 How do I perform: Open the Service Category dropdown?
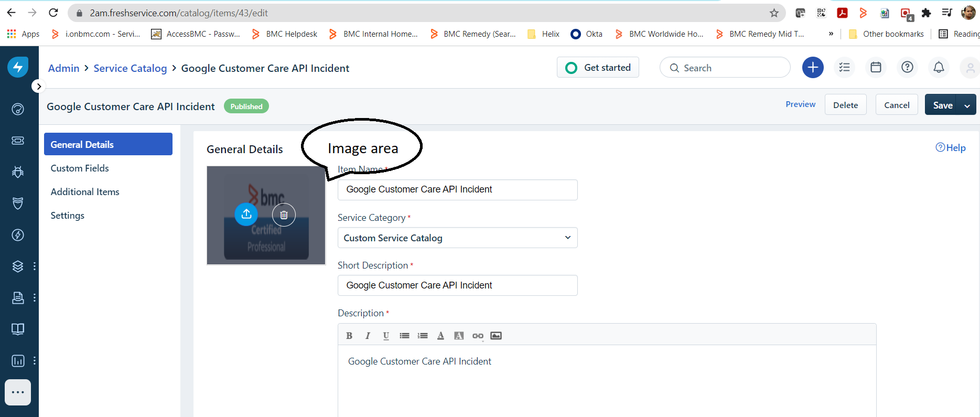[x=458, y=238]
